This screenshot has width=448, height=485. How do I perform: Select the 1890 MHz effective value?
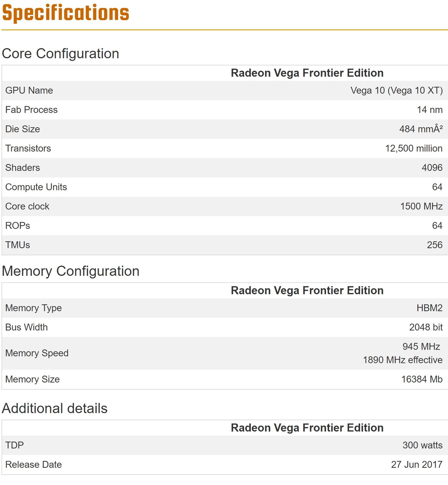click(x=403, y=360)
